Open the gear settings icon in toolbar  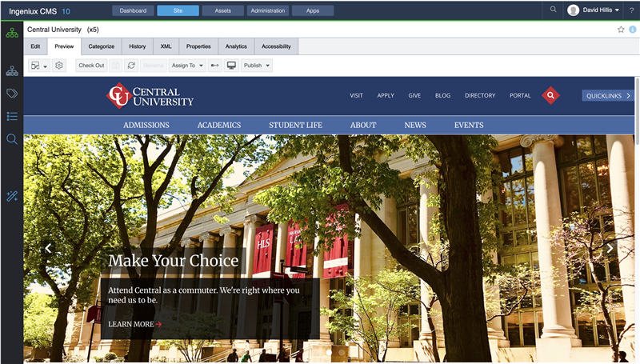pos(59,66)
